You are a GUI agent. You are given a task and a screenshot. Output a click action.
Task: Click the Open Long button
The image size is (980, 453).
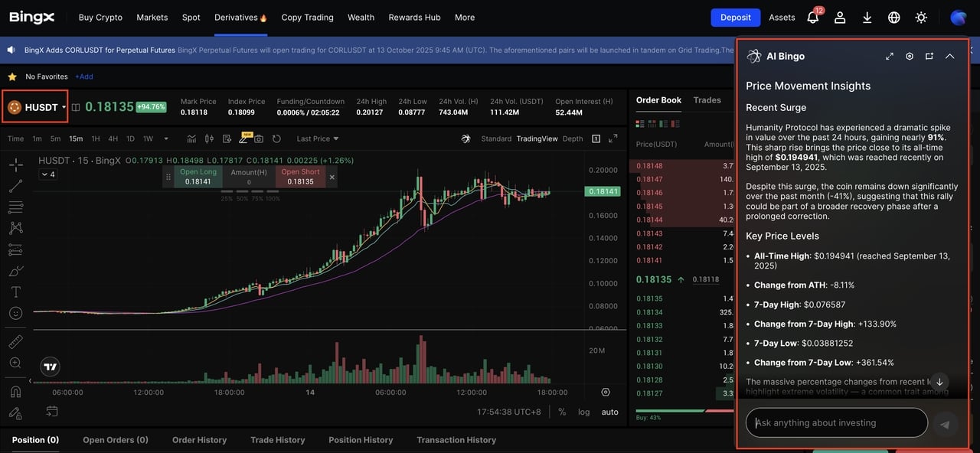tap(198, 177)
